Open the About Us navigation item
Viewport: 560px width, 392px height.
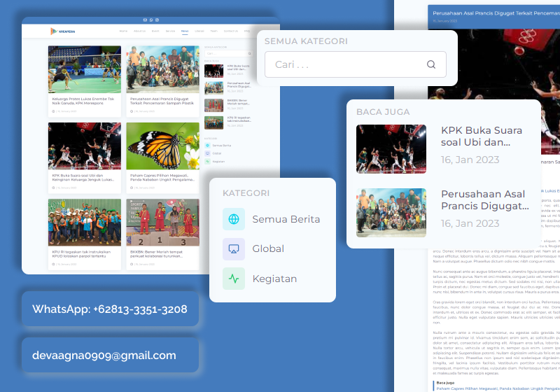point(139,31)
